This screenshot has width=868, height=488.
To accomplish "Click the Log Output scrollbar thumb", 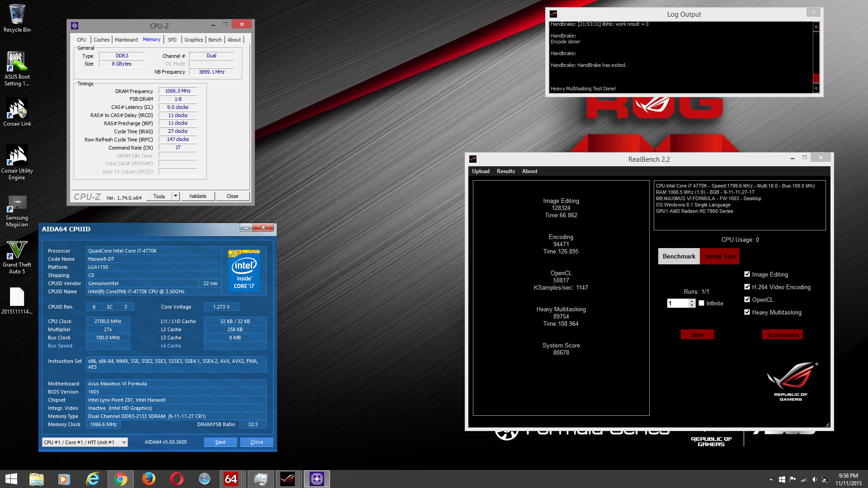I will click(x=816, y=78).
